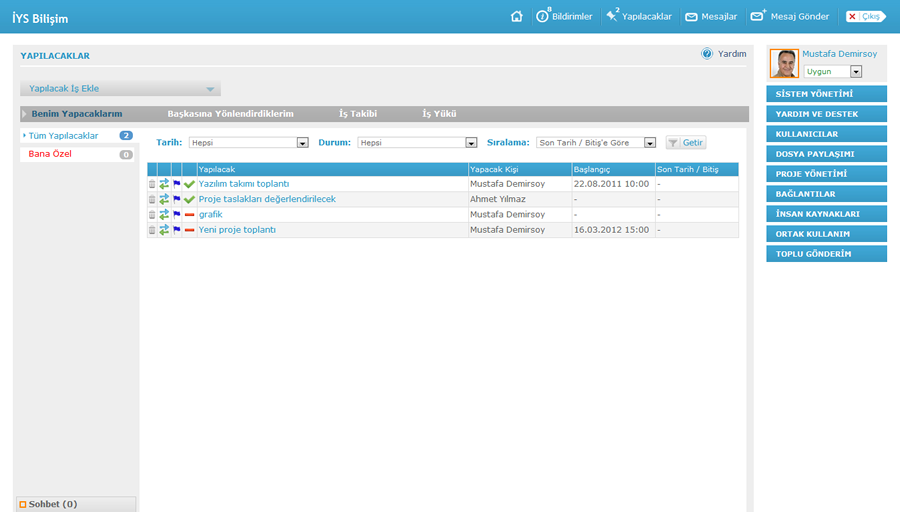Click the Yardım help question icon
Viewport: 900px width, 512px height.
[x=707, y=54]
